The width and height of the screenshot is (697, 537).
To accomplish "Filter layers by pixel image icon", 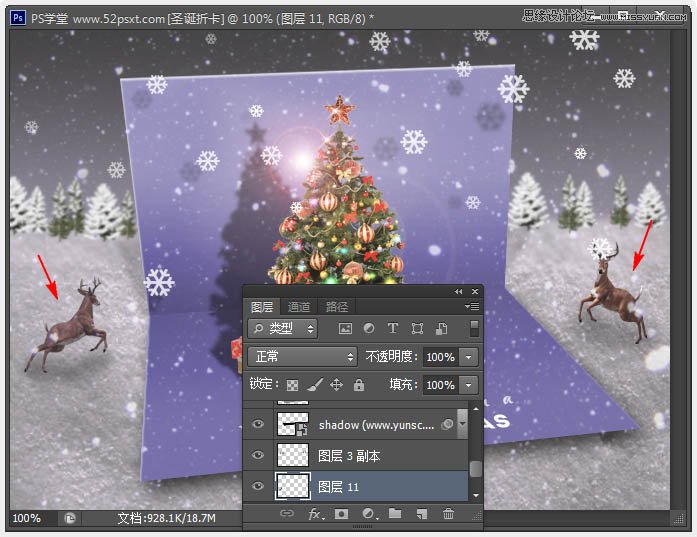I will [345, 329].
